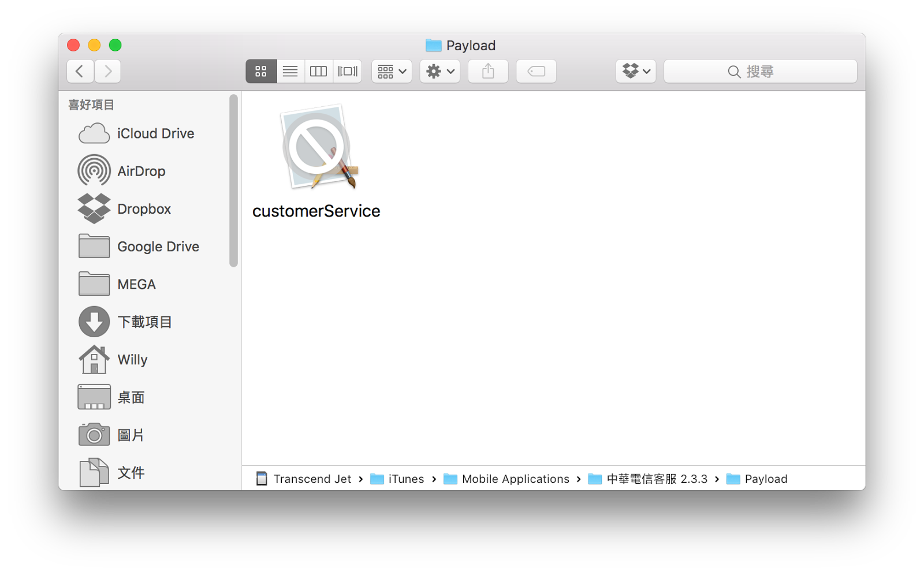The width and height of the screenshot is (924, 574).
Task: Click the 喜好項目 sidebar heading
Action: (x=91, y=105)
